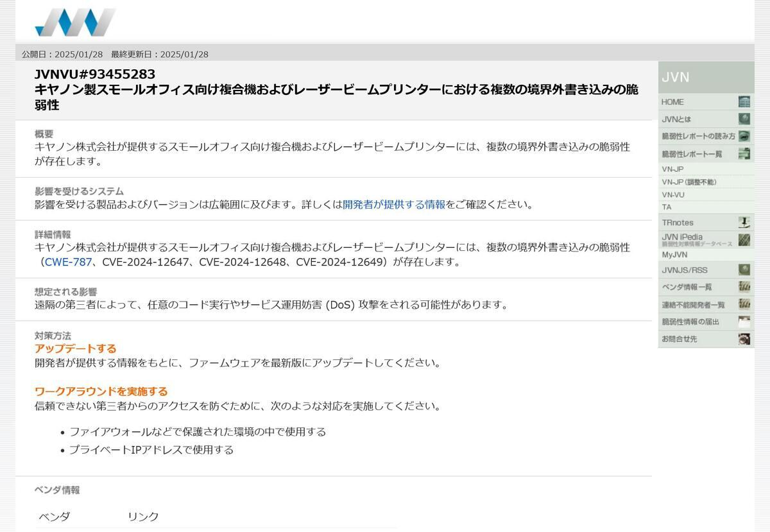The width and height of the screenshot is (770, 532).
Task: Click the ベンダ情報 section heading
Action: 57,490
